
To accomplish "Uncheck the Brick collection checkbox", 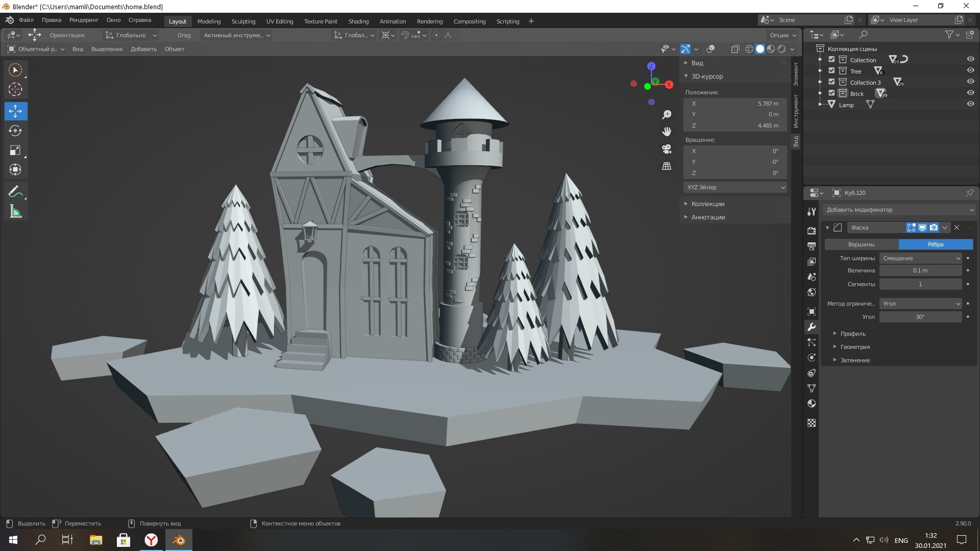I will pos(831,93).
